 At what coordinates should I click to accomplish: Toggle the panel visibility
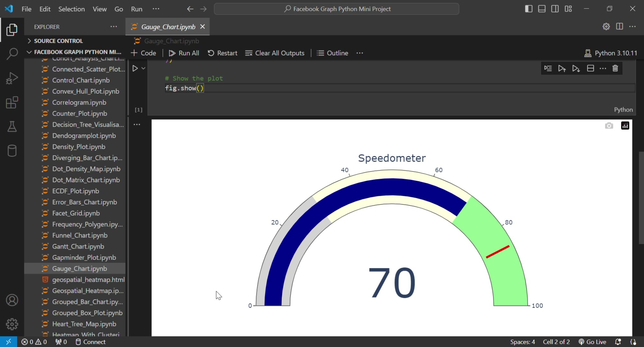(x=541, y=9)
